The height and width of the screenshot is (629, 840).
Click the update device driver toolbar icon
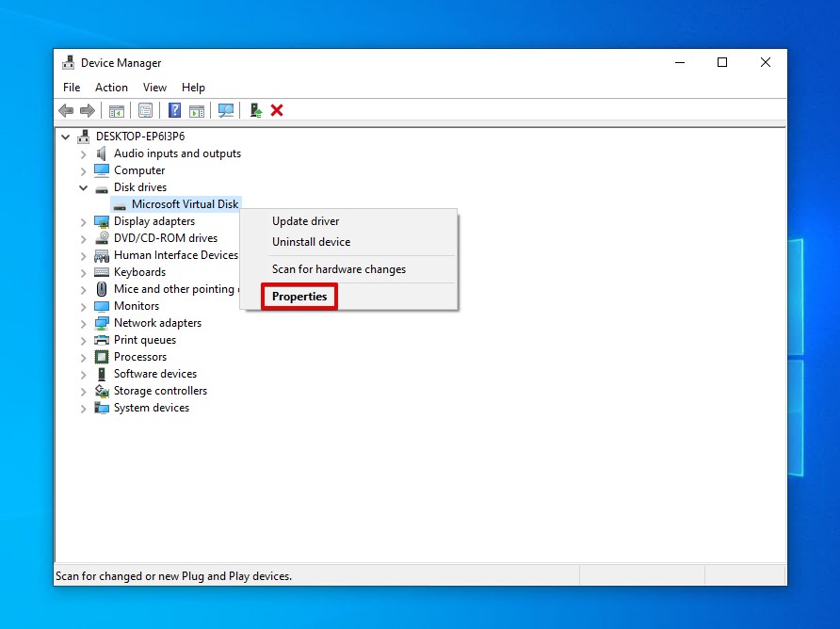click(255, 110)
